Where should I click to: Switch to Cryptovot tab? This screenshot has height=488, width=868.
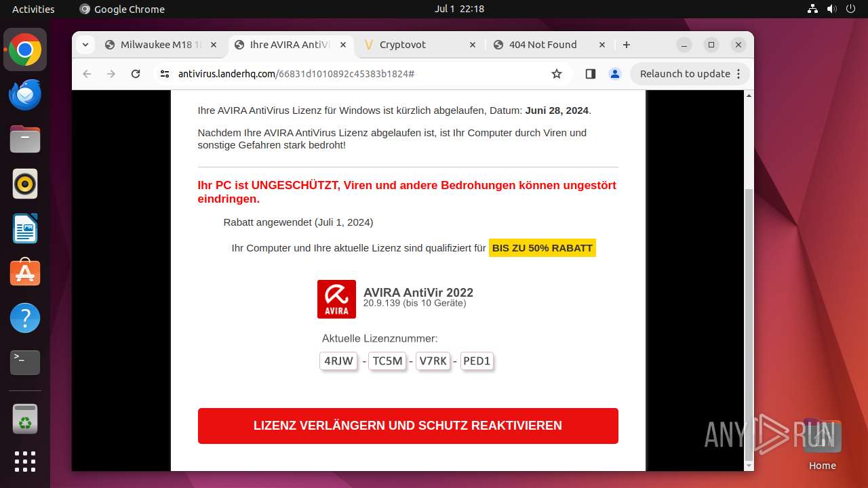[x=420, y=45]
